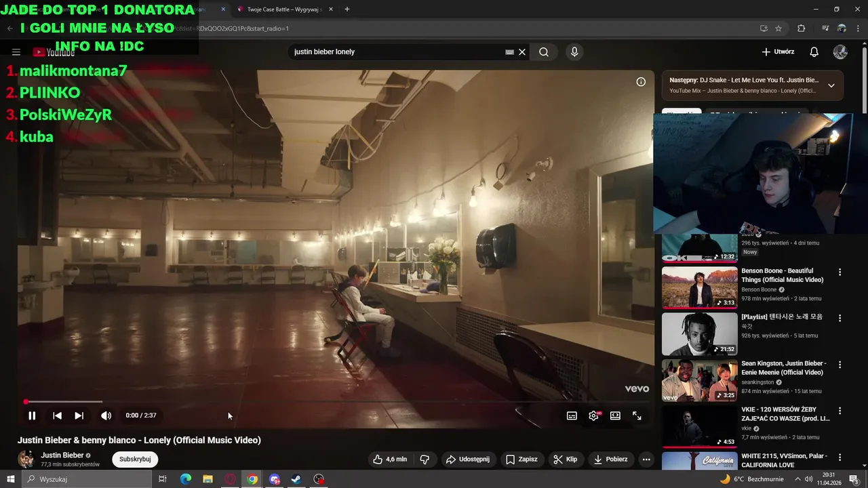Switch player to theater mode
The height and width of the screenshot is (488, 868).
pyautogui.click(x=615, y=415)
